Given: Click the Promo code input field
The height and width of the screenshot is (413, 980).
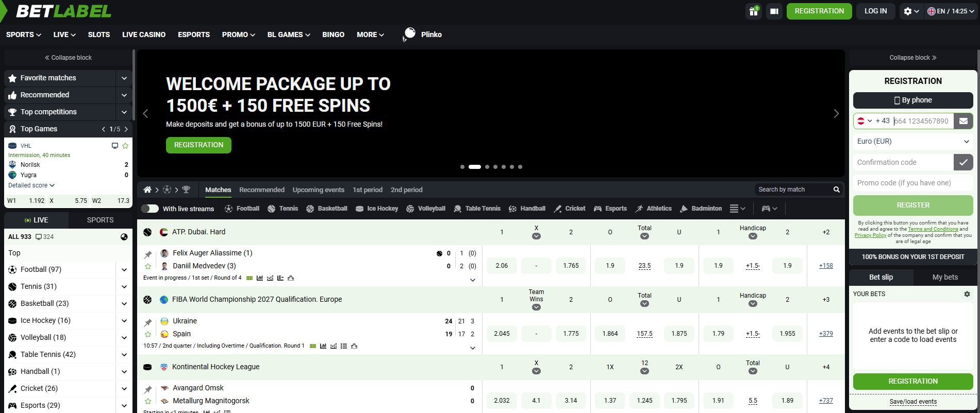Looking at the screenshot, I should [913, 183].
